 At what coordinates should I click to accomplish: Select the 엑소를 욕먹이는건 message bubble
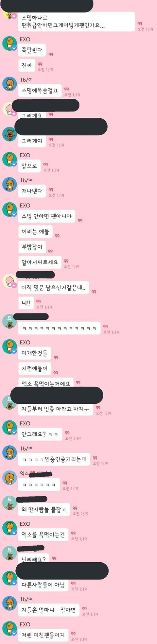coord(43,534)
